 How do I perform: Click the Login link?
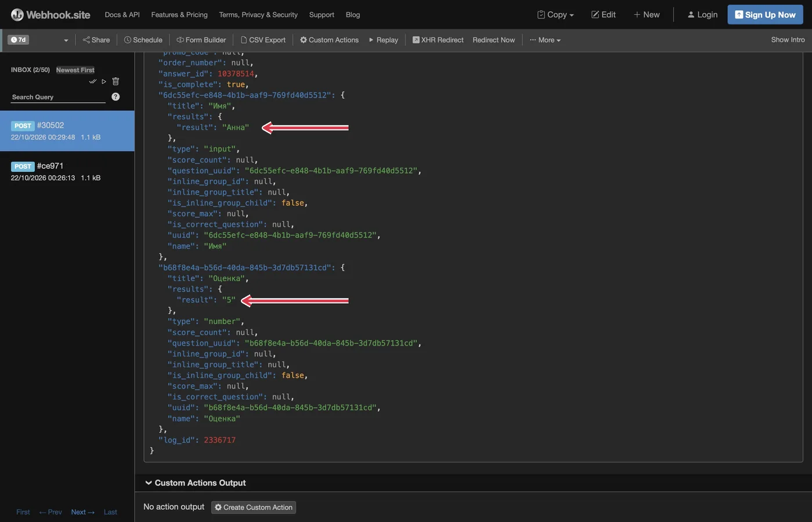[x=702, y=15]
